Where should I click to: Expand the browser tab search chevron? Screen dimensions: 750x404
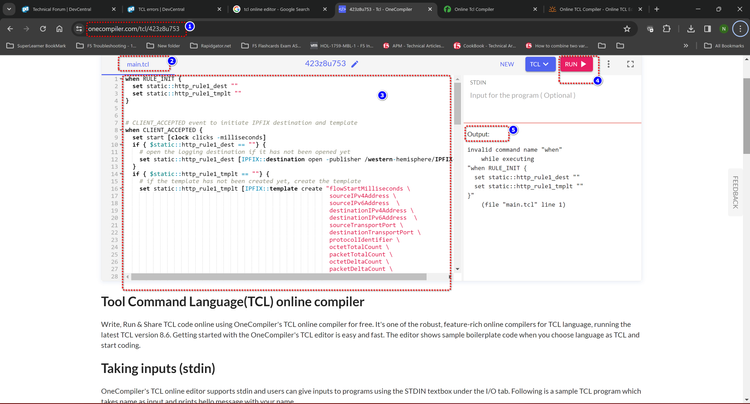click(10, 9)
